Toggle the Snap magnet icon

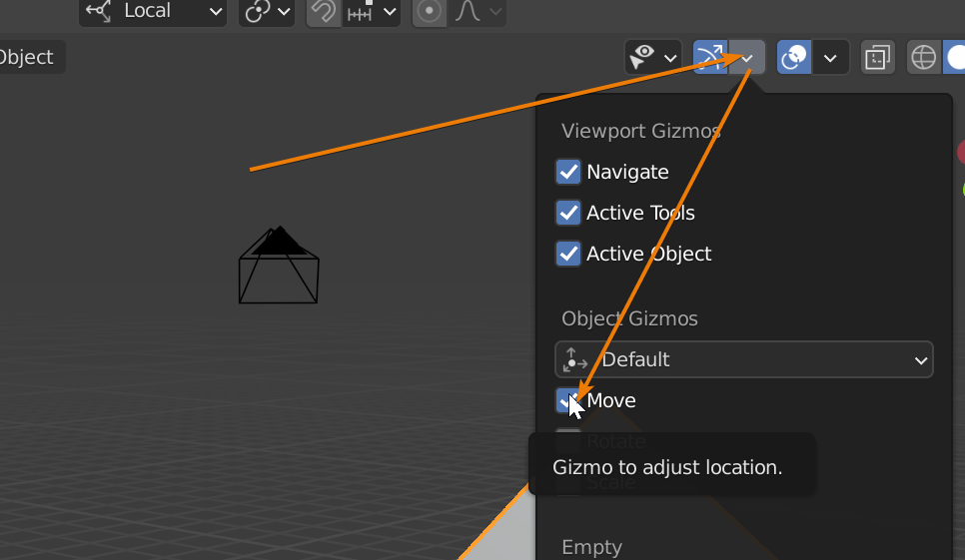(324, 12)
